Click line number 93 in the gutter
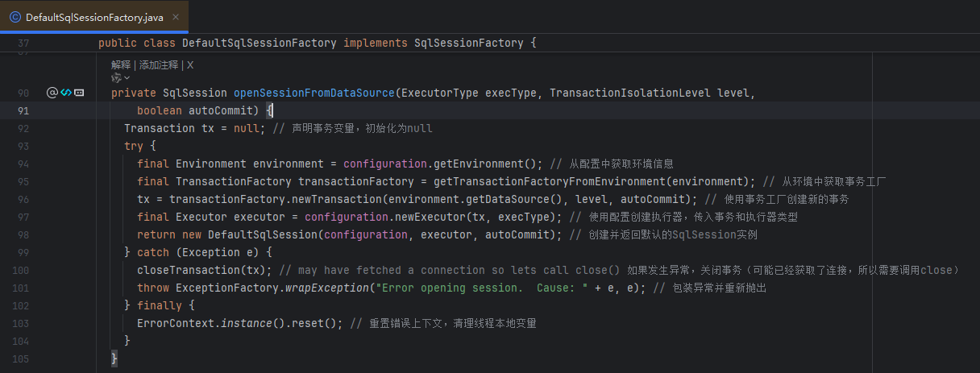 [23, 146]
